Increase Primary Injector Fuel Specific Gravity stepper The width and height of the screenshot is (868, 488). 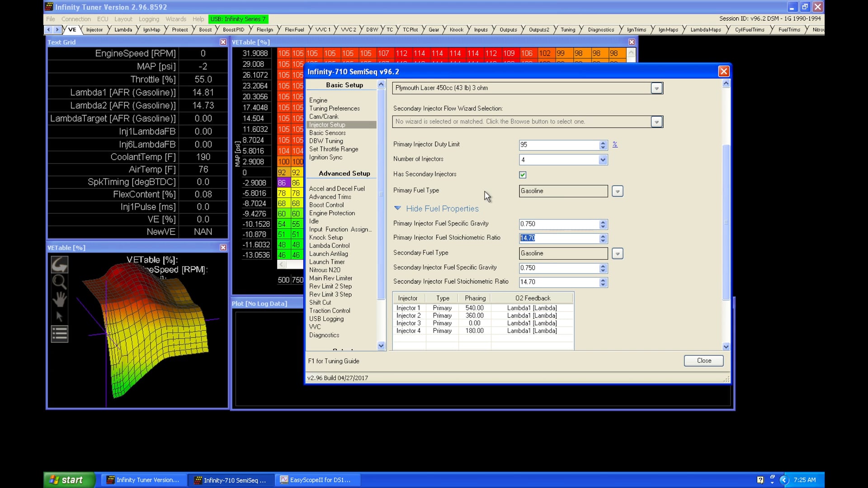pyautogui.click(x=603, y=222)
